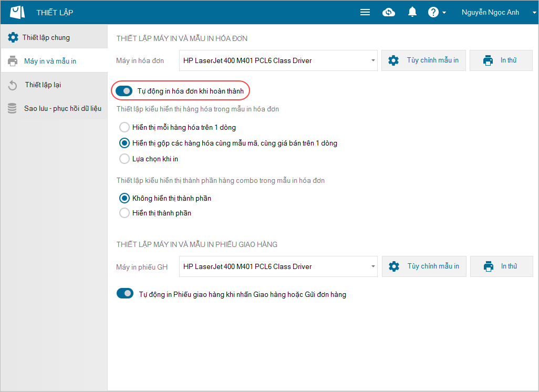Open the hamburger menu icon
Screen dimensions: 539x392
click(x=365, y=13)
